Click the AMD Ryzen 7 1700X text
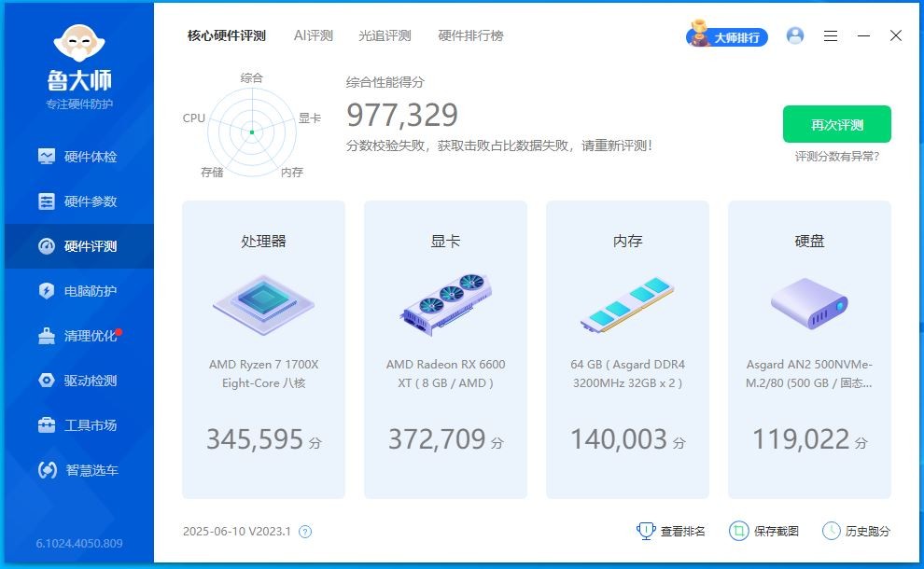 [263, 373]
